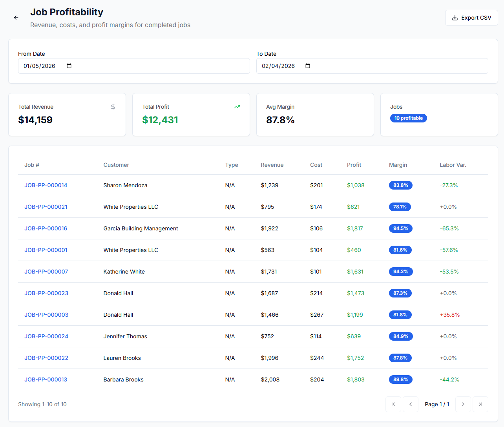
Task: Click the Revenue column header
Action: [272, 165]
